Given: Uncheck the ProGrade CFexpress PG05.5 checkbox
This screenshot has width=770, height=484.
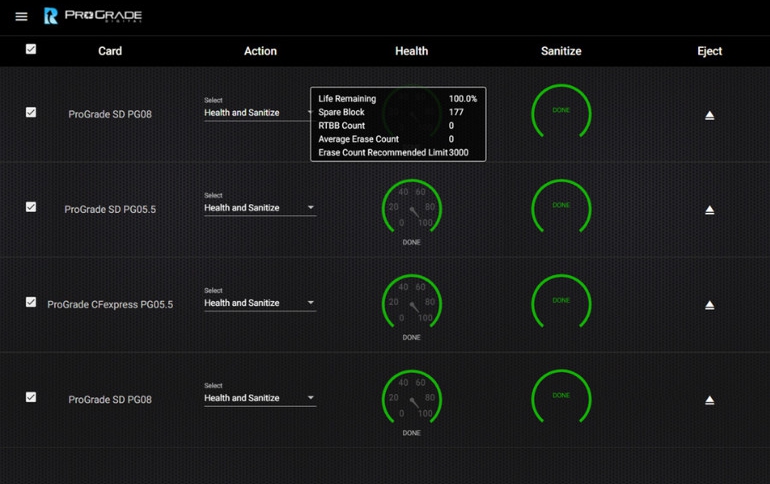Looking at the screenshot, I should click(31, 302).
